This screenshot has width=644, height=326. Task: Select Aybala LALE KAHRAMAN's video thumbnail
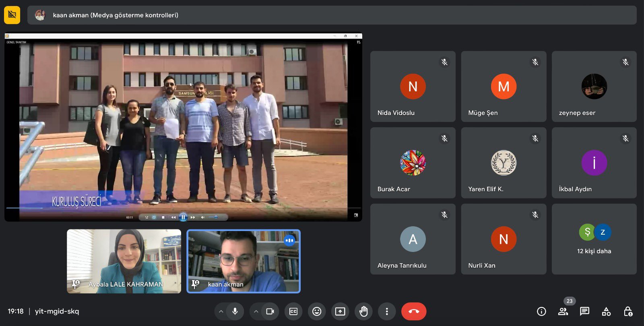click(x=124, y=261)
